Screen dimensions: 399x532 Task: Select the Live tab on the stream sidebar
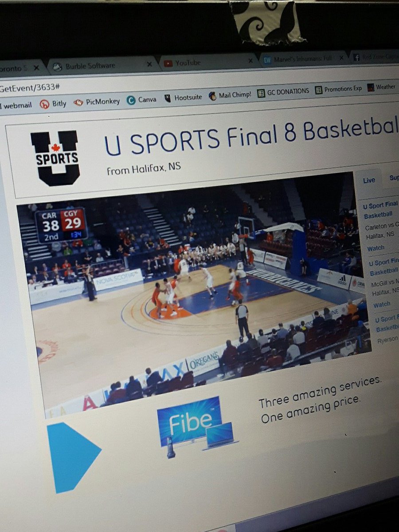(369, 180)
